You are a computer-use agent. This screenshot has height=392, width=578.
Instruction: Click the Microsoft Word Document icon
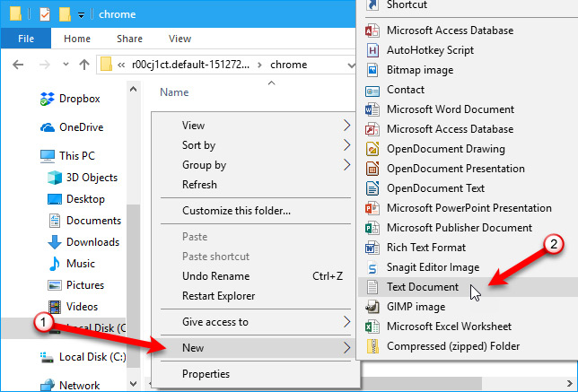click(373, 109)
